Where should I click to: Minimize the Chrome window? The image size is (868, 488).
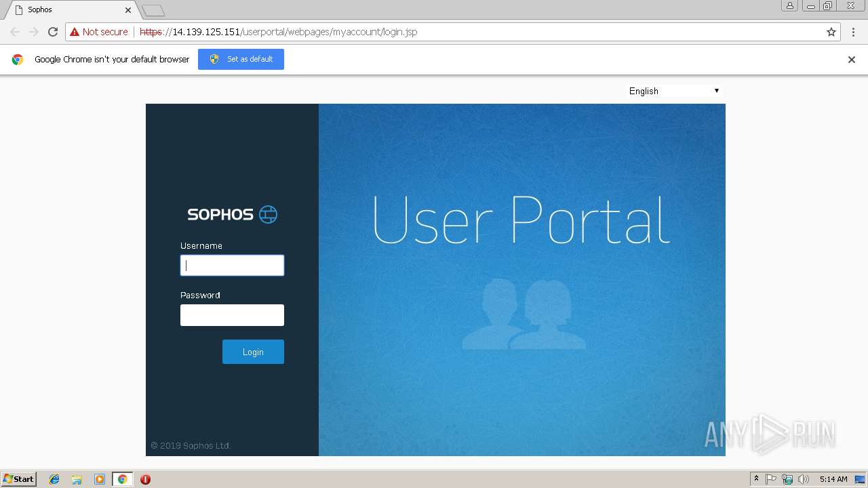click(810, 5)
